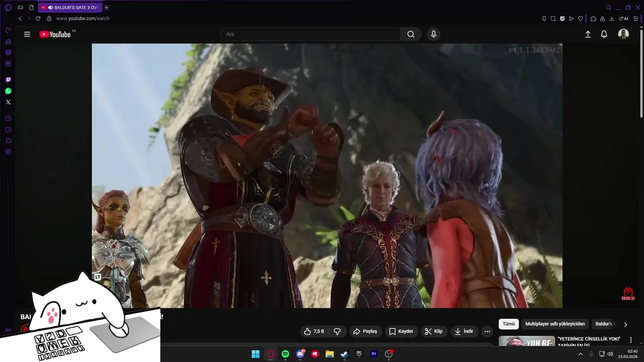Screen dimensions: 644x362
Task: Open Windows Start menu
Action: click(x=256, y=354)
